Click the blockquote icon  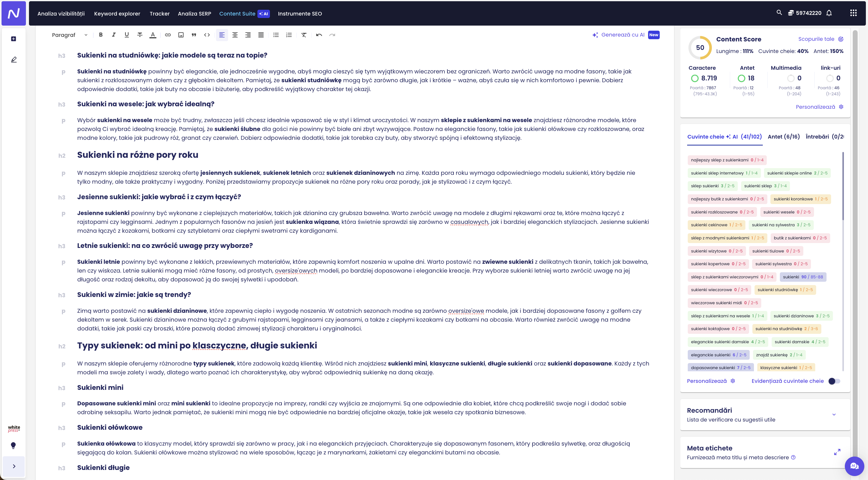point(194,35)
